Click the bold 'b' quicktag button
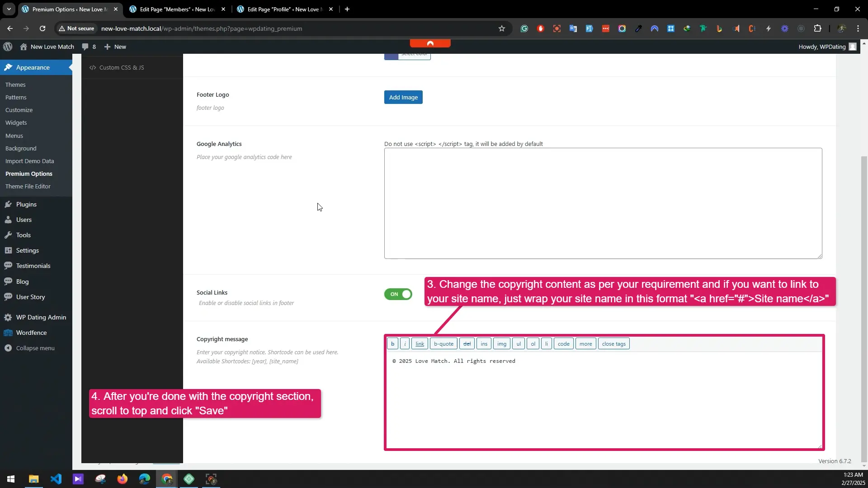The width and height of the screenshot is (868, 488). (x=392, y=344)
